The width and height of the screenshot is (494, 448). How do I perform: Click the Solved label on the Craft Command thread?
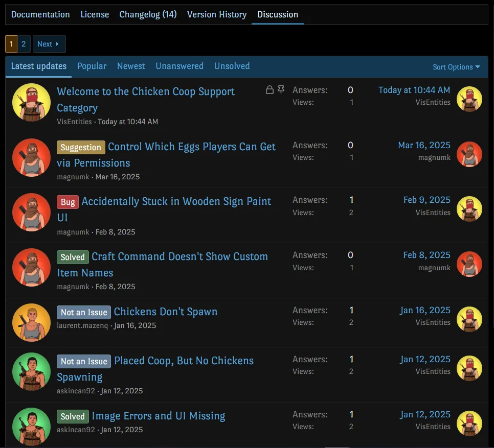click(x=73, y=257)
